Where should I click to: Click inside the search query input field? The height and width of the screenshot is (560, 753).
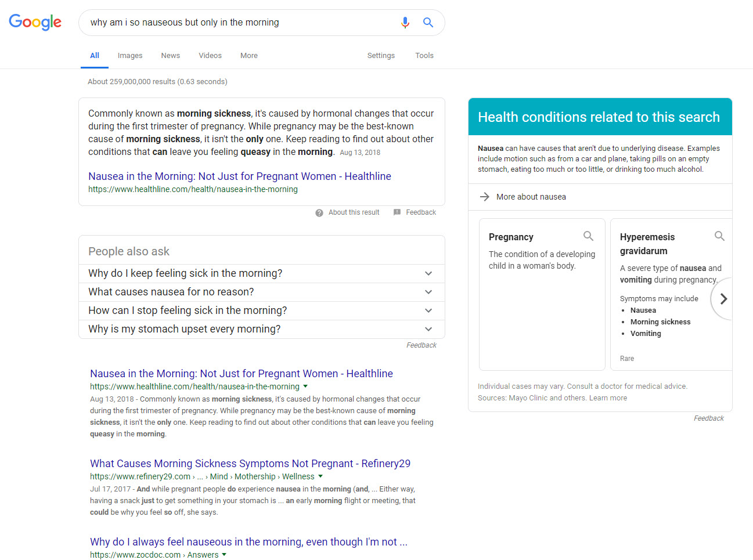click(x=238, y=23)
